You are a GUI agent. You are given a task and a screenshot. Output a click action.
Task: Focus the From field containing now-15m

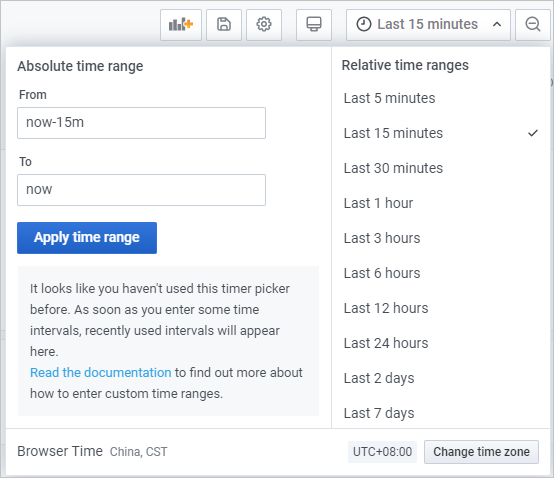pos(141,123)
